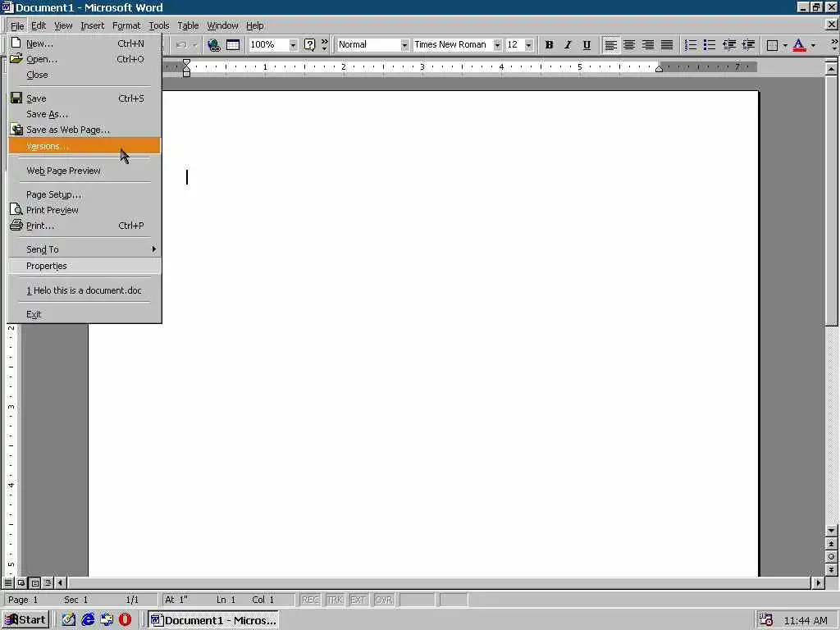Image resolution: width=840 pixels, height=630 pixels.
Task: Open the Insert menu
Action: [92, 25]
